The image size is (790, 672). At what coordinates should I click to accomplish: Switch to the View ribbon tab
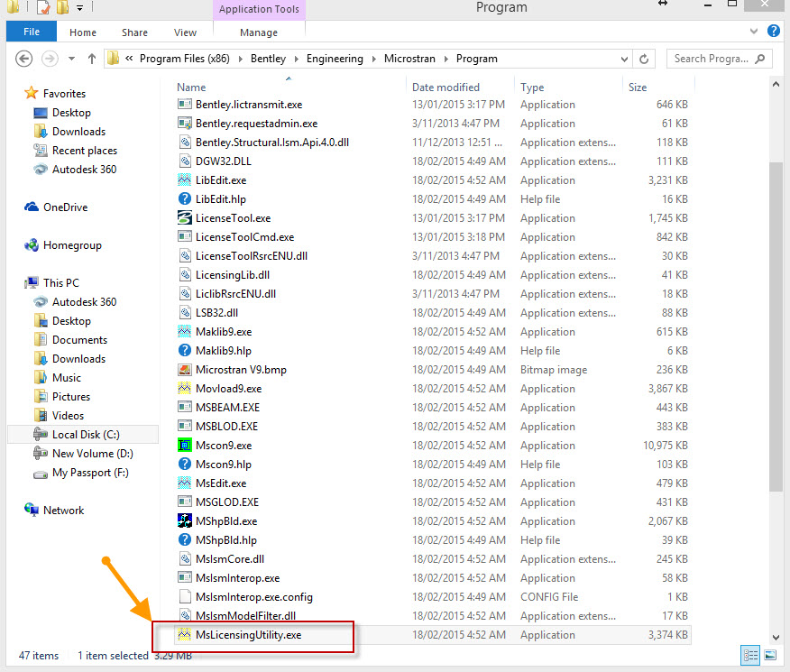click(x=185, y=32)
